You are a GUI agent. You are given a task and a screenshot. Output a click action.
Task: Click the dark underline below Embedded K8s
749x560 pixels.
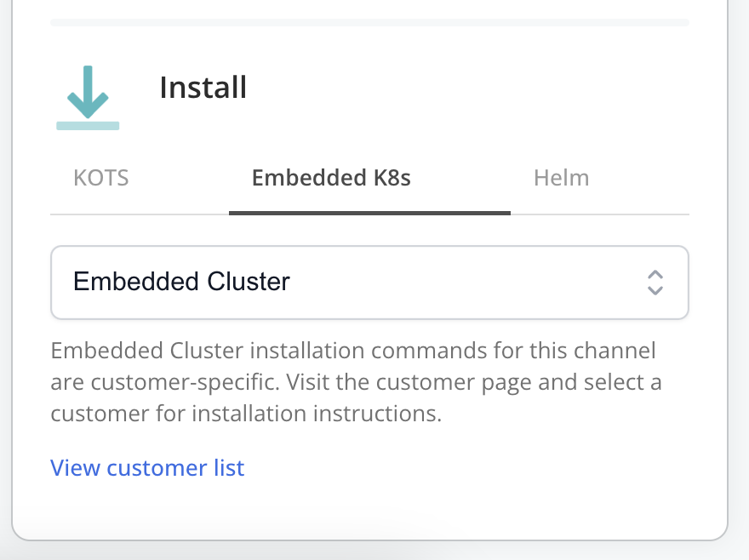click(x=369, y=213)
